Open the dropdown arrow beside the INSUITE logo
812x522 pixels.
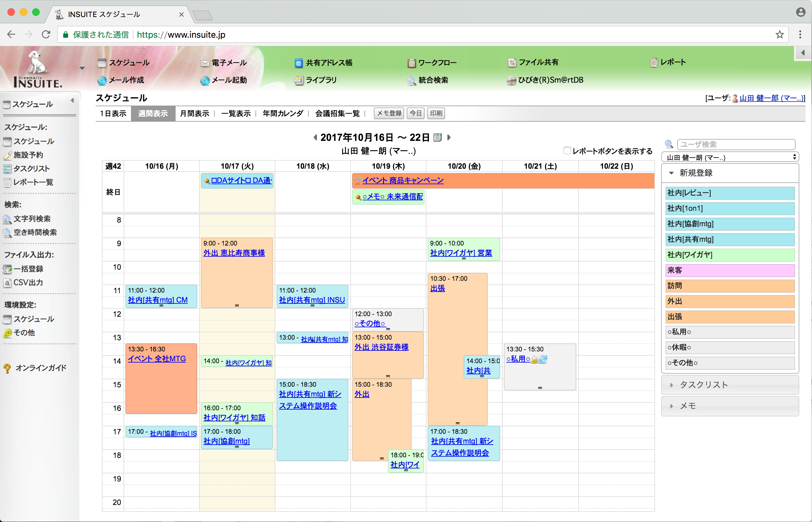[82, 68]
